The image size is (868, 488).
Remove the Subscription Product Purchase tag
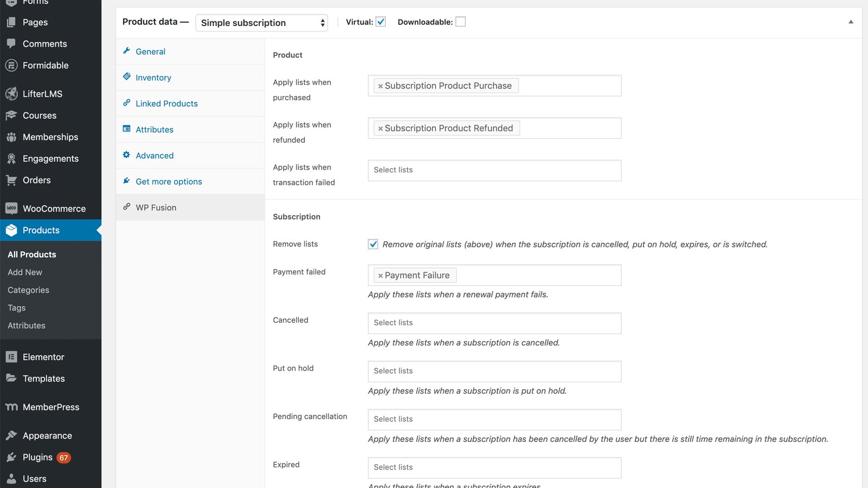pyautogui.click(x=380, y=85)
